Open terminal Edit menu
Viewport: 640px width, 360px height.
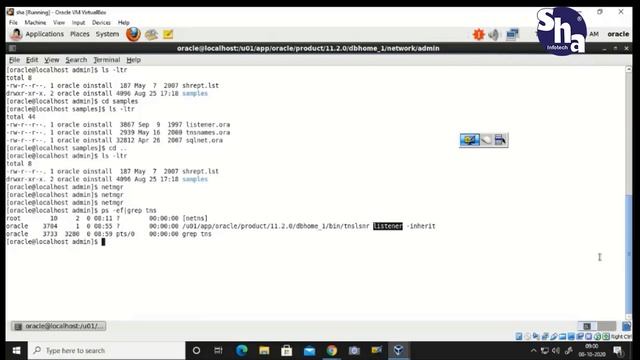[32, 60]
